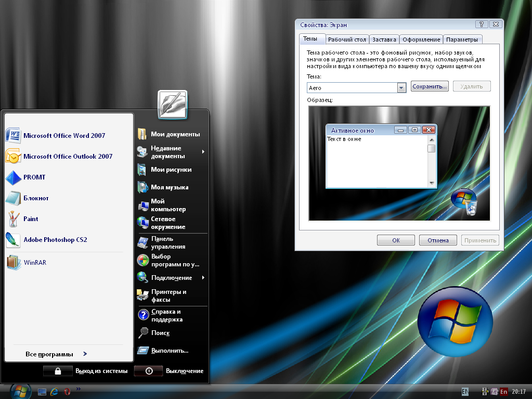Open Microsoft Office Word 2007 icon
Viewport: 532px width, 399px height.
point(14,135)
